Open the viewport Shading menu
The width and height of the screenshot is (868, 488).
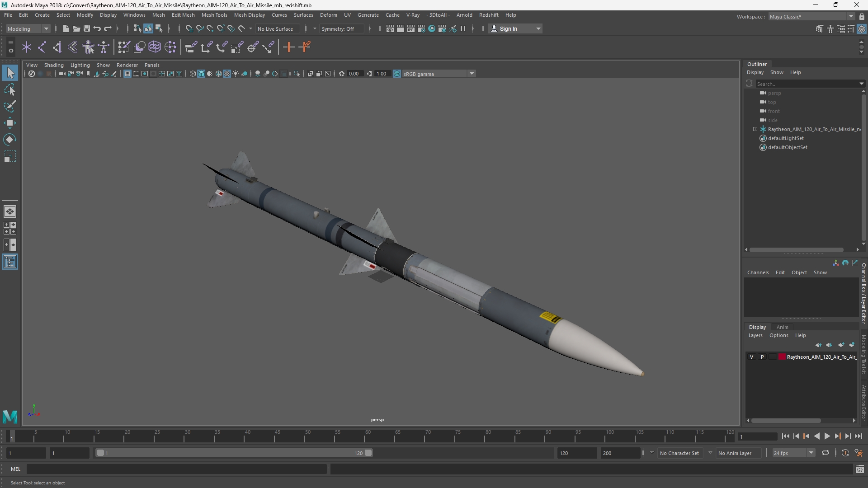tap(54, 65)
